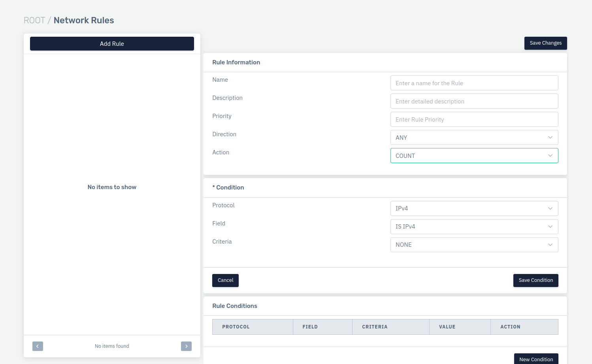The width and height of the screenshot is (592, 364).
Task: Click the Direction field label
Action: [224, 134]
